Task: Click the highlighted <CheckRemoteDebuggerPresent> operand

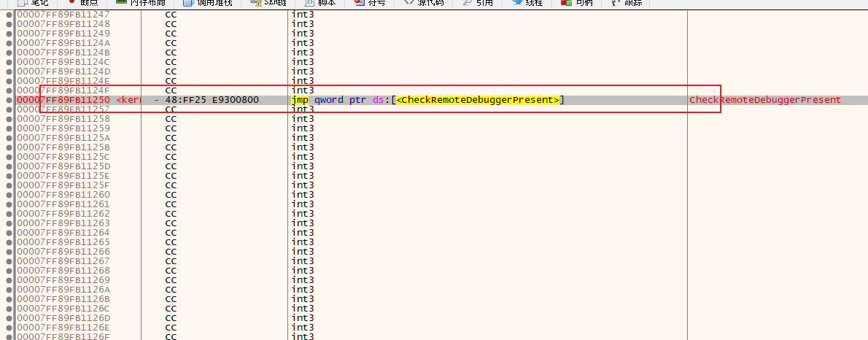Action: click(478, 100)
